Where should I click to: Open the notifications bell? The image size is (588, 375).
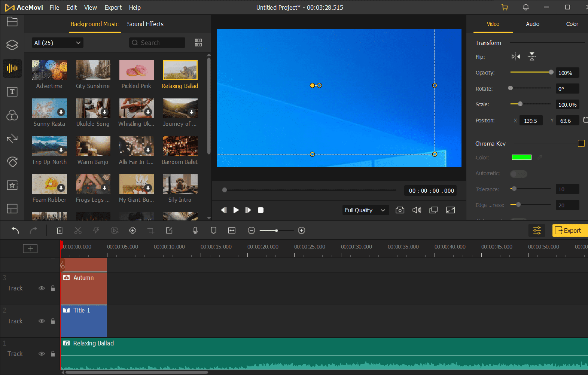pos(526,7)
